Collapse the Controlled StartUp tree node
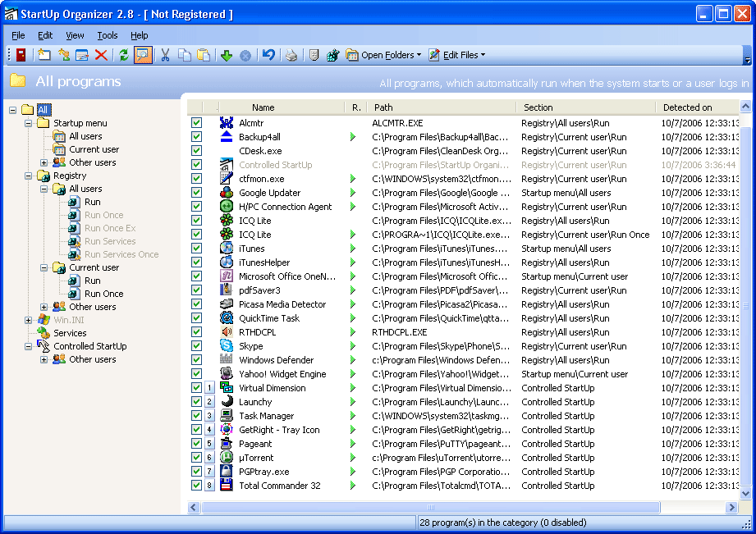 point(28,346)
